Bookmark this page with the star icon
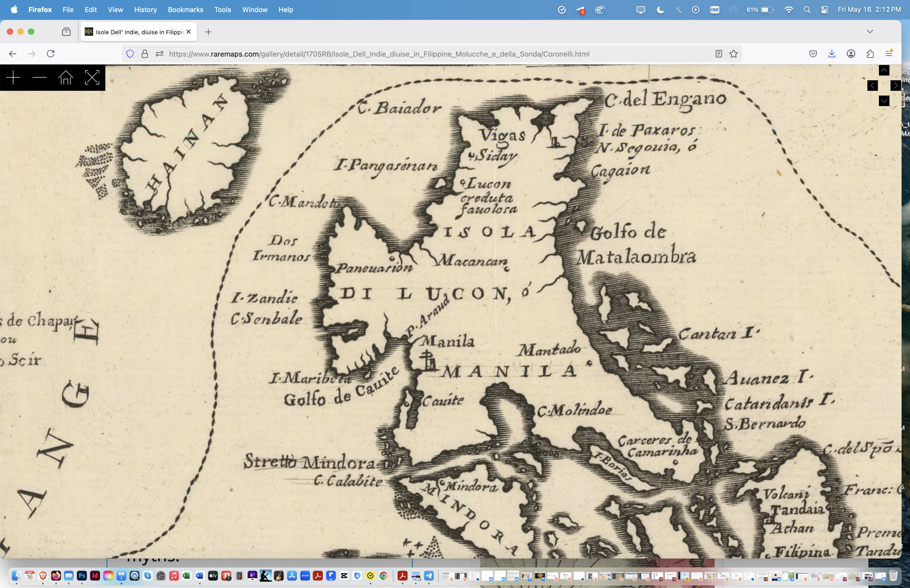Image resolution: width=910 pixels, height=588 pixels. coord(733,54)
